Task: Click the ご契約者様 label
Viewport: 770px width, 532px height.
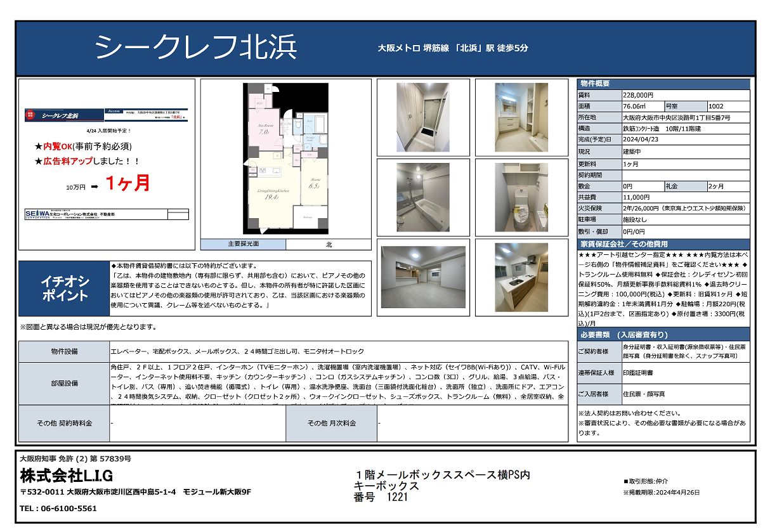Action: tap(599, 351)
